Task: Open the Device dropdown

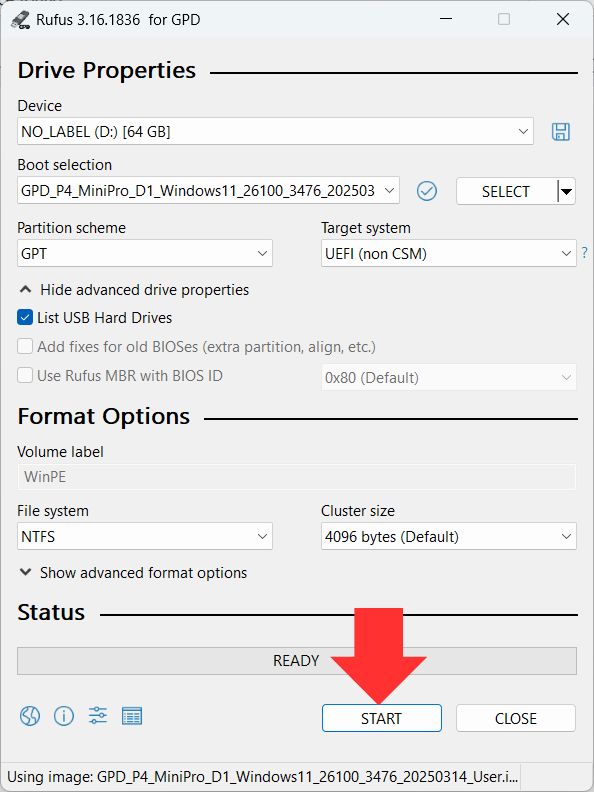Action: [275, 132]
